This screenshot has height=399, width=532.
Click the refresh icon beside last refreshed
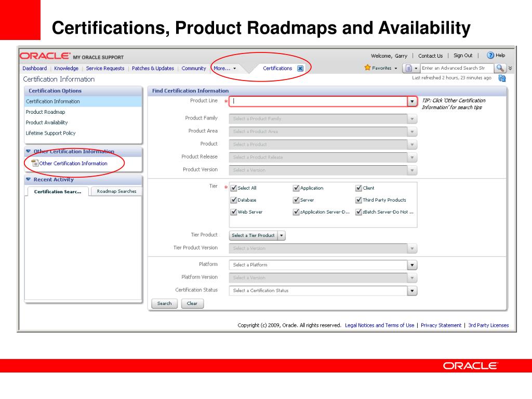502,78
